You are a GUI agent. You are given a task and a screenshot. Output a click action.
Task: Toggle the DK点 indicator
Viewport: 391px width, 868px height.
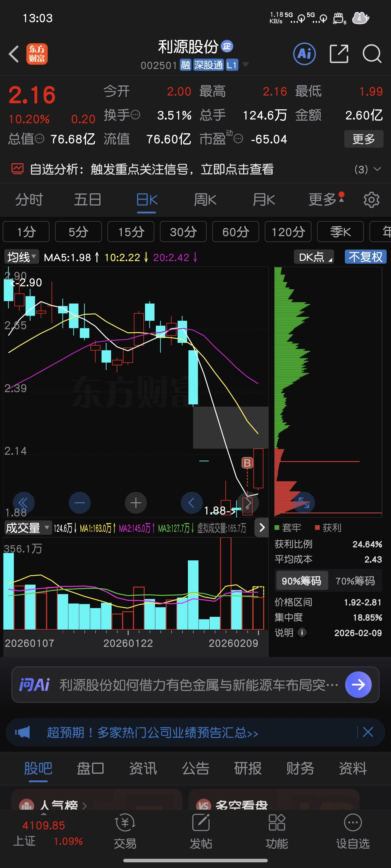(x=314, y=257)
